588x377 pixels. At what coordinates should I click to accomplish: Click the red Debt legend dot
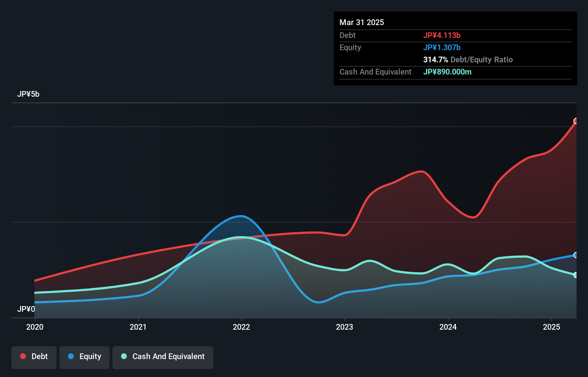pyautogui.click(x=23, y=356)
